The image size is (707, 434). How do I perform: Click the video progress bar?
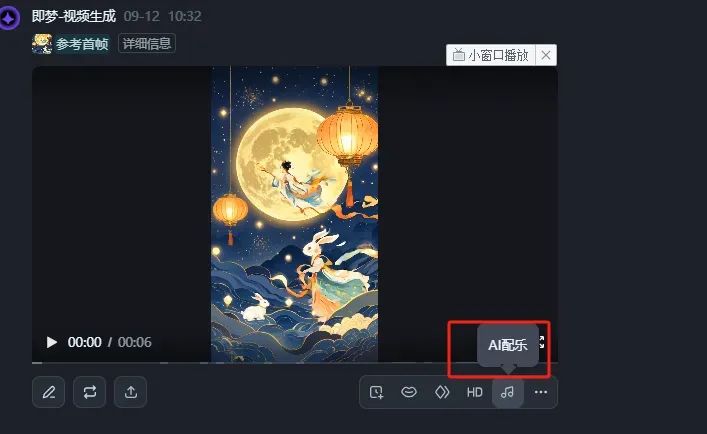click(x=295, y=362)
